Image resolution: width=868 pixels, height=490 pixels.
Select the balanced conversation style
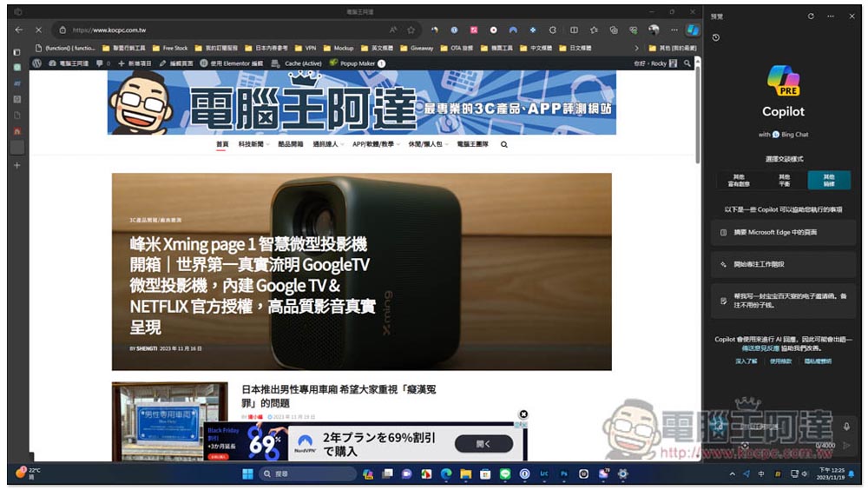(x=784, y=180)
